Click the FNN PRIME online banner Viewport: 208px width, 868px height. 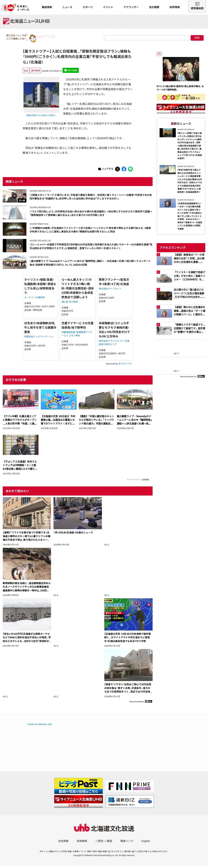[130, 786]
